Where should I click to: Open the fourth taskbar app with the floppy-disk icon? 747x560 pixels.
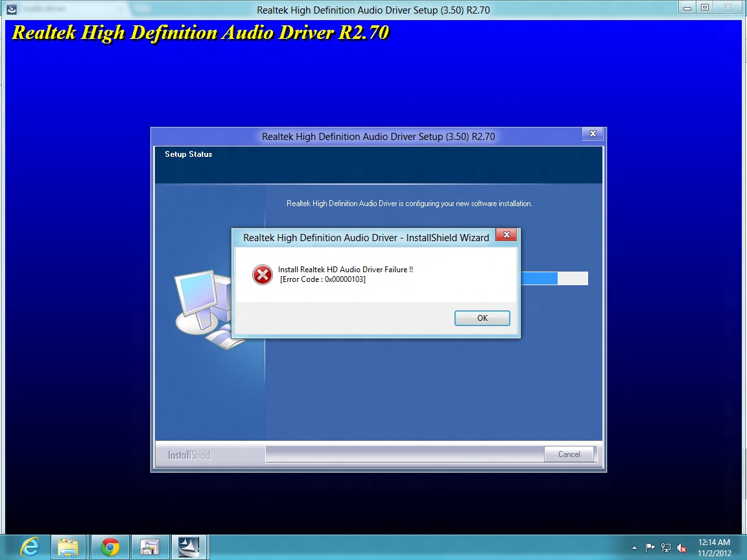150,546
